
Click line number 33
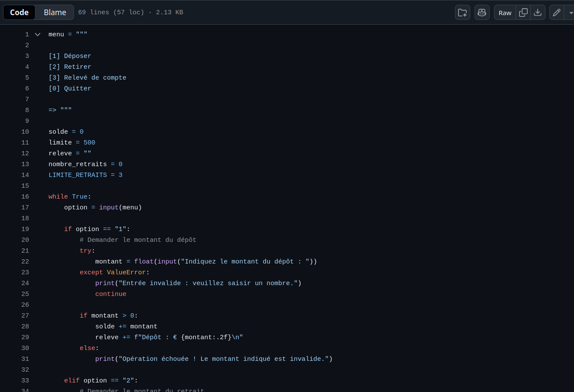tap(25, 381)
